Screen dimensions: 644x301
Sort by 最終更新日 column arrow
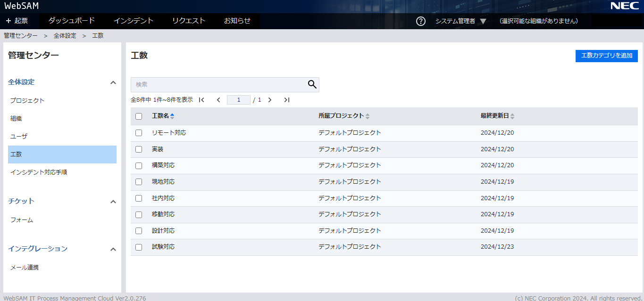point(512,116)
